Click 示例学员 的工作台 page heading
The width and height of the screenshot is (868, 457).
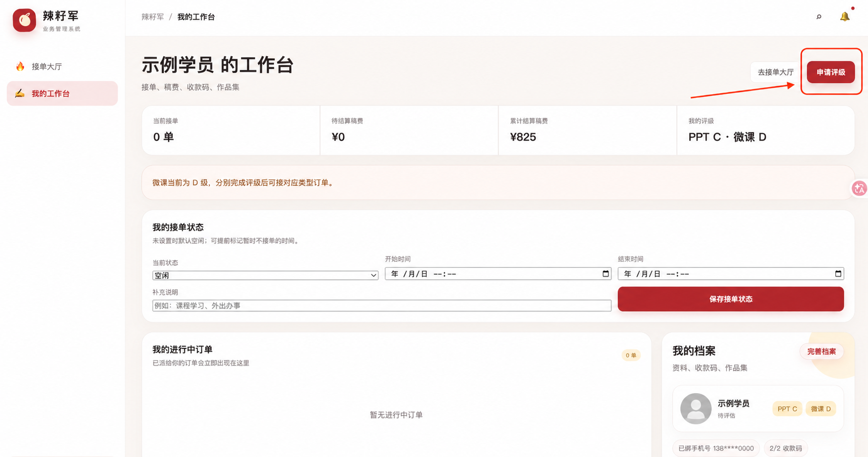click(x=217, y=65)
